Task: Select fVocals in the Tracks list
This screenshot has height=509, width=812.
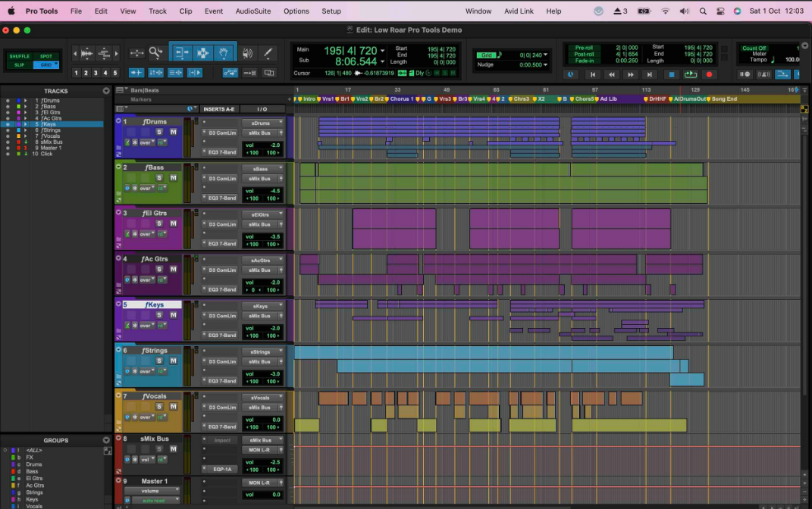Action: coord(51,136)
